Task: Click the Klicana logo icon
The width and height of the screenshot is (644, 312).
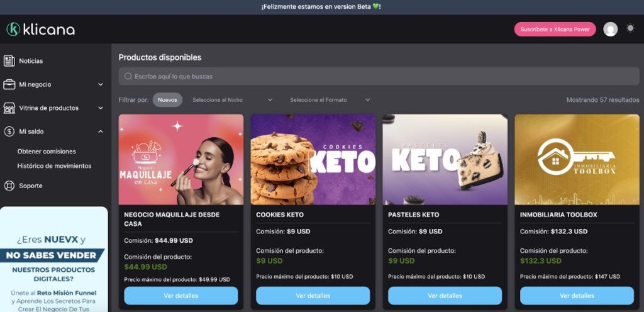Action: pos(13,29)
